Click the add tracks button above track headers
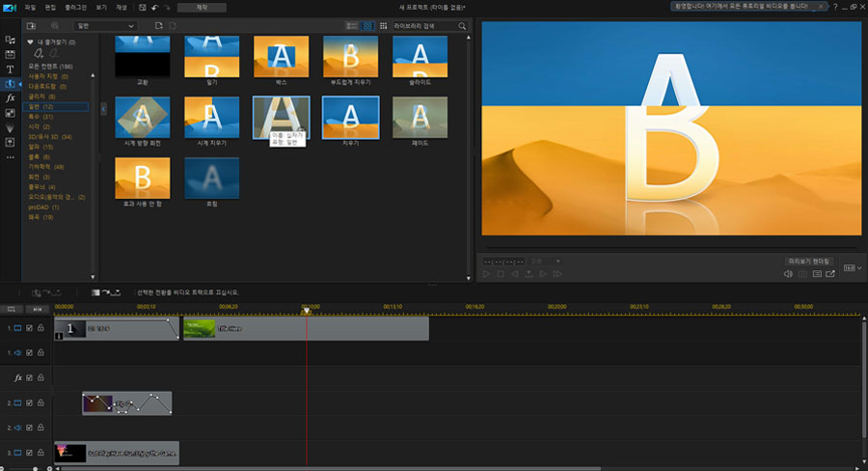 (x=11, y=309)
